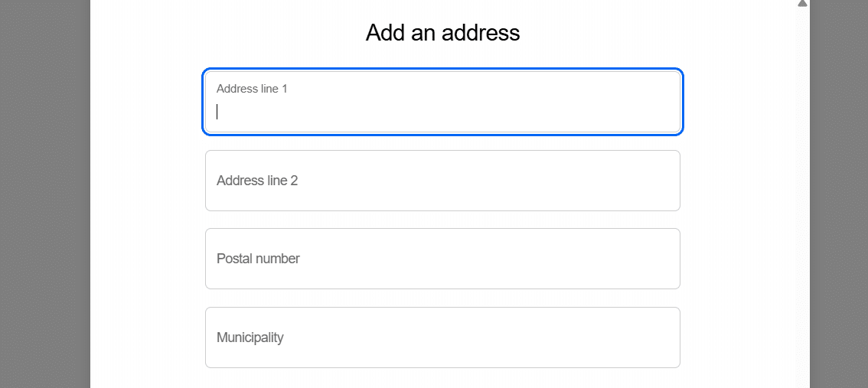Click the dimmed backdrop left of the dialog
The image size is (868, 388).
click(x=44, y=191)
